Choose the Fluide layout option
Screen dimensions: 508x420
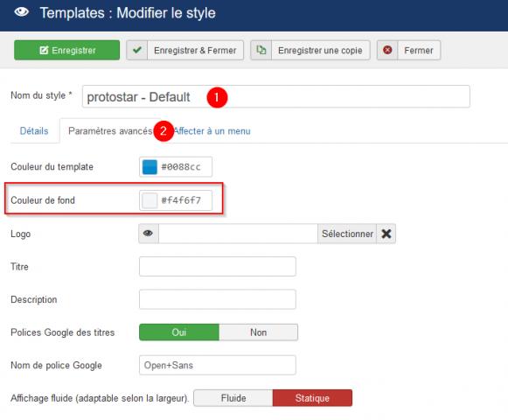pos(233,398)
